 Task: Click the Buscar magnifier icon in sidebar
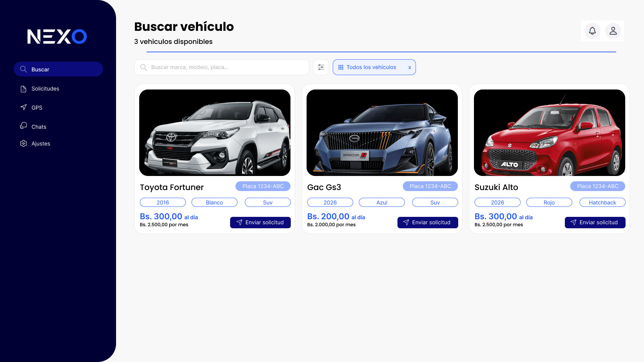(x=23, y=69)
